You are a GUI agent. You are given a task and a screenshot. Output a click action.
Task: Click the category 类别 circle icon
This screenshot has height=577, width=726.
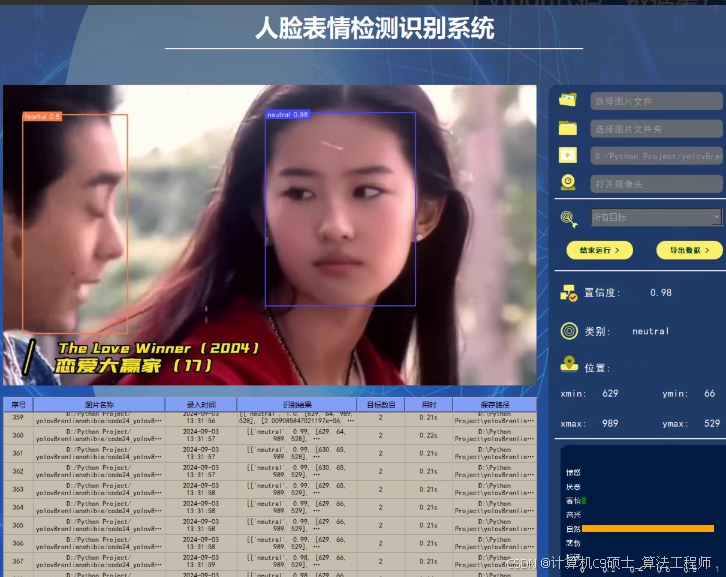coord(569,331)
